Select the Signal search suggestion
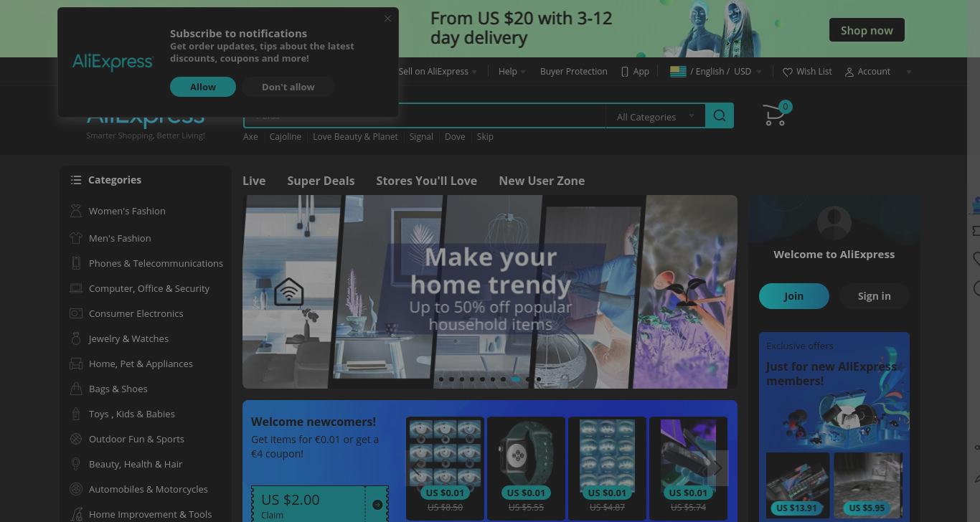The height and width of the screenshot is (522, 980). pos(421,136)
